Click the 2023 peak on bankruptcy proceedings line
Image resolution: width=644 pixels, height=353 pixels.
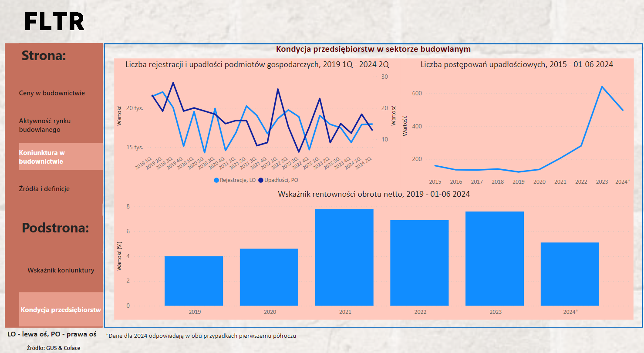pos(602,87)
